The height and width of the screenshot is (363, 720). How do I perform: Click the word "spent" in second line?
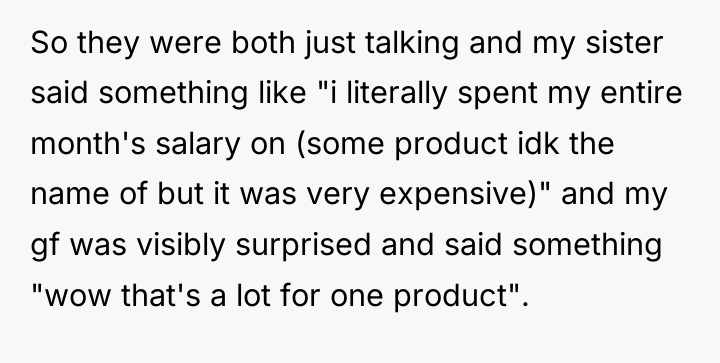(x=497, y=95)
